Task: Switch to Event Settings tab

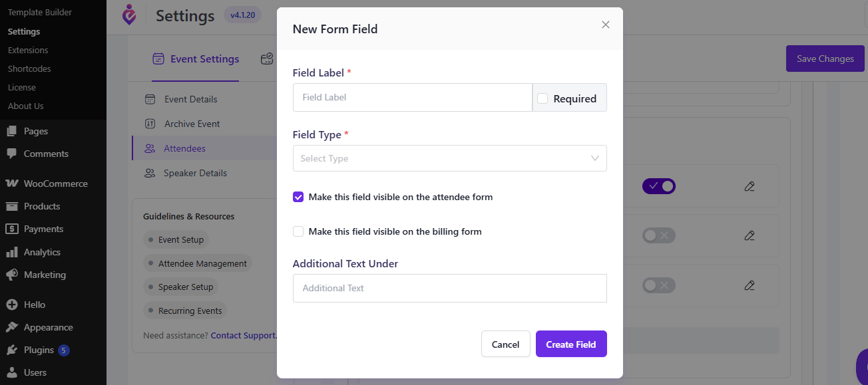Action: point(195,59)
